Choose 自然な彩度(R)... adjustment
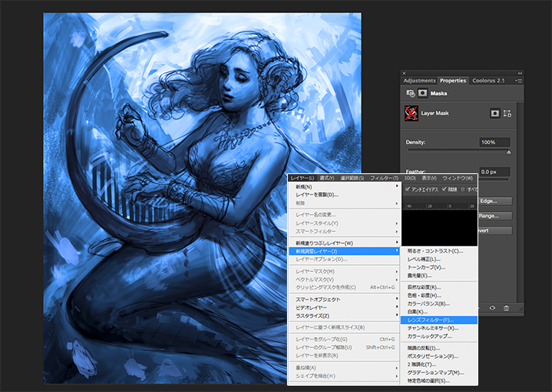The width and height of the screenshot is (552, 392). coord(439,287)
